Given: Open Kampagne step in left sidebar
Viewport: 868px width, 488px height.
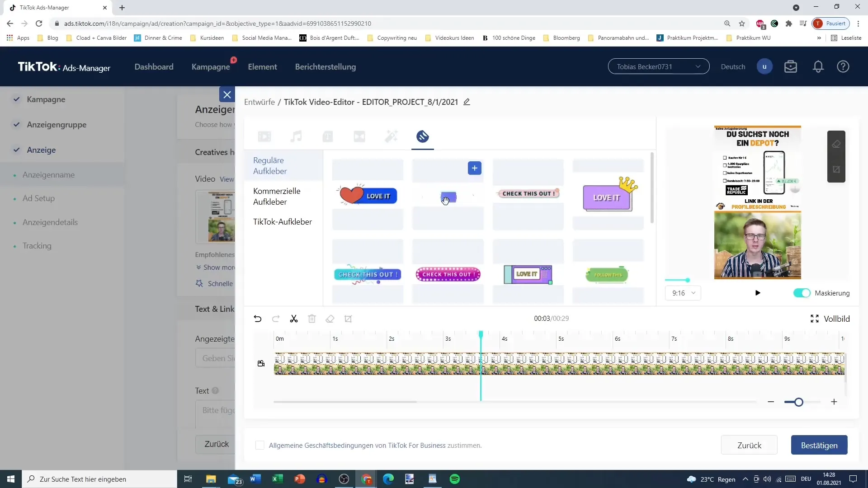Looking at the screenshot, I should (x=46, y=99).
